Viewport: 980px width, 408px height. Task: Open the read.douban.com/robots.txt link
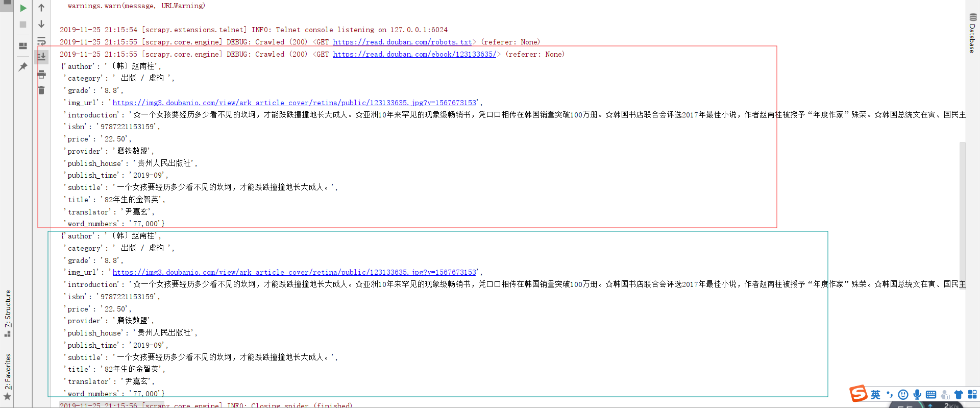coord(402,42)
